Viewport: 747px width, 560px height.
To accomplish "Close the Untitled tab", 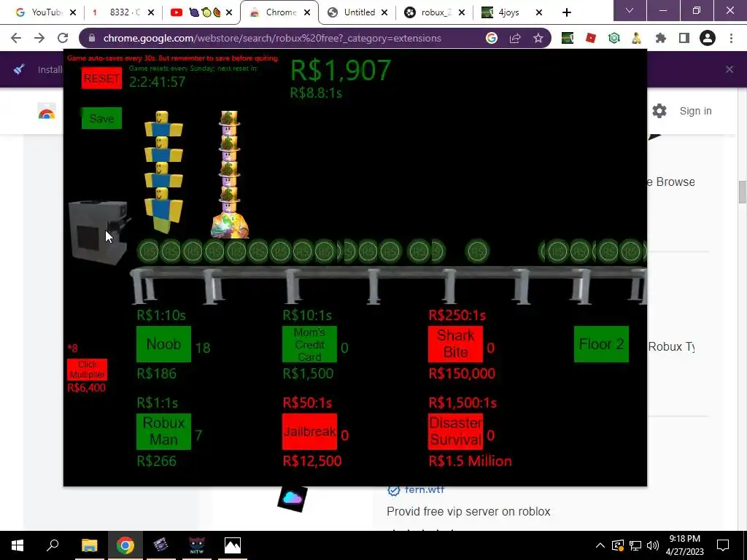I will click(384, 12).
